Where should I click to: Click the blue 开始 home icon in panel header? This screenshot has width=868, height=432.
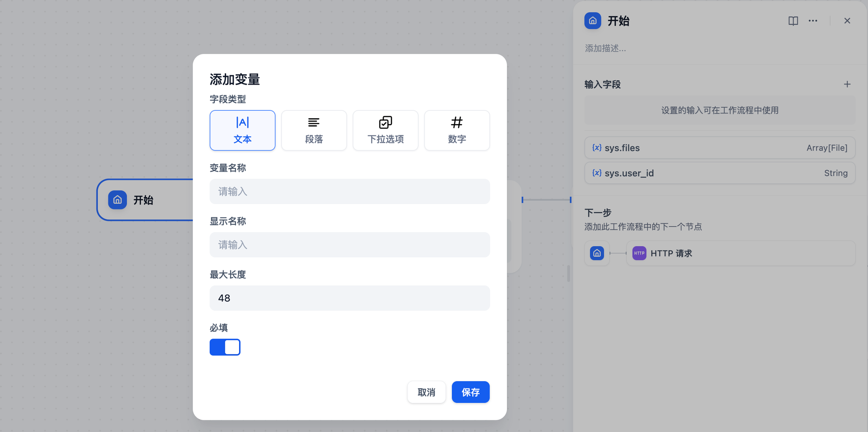(x=593, y=21)
